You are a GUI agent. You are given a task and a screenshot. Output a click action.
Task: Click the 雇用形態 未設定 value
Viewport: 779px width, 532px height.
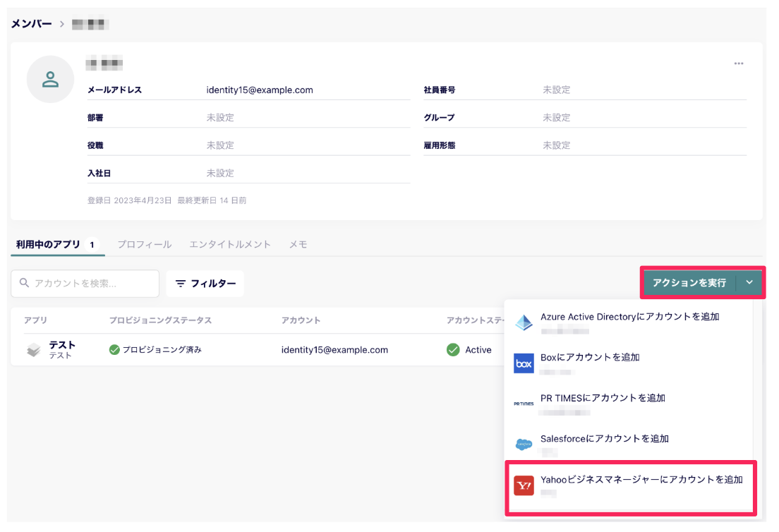click(x=557, y=145)
